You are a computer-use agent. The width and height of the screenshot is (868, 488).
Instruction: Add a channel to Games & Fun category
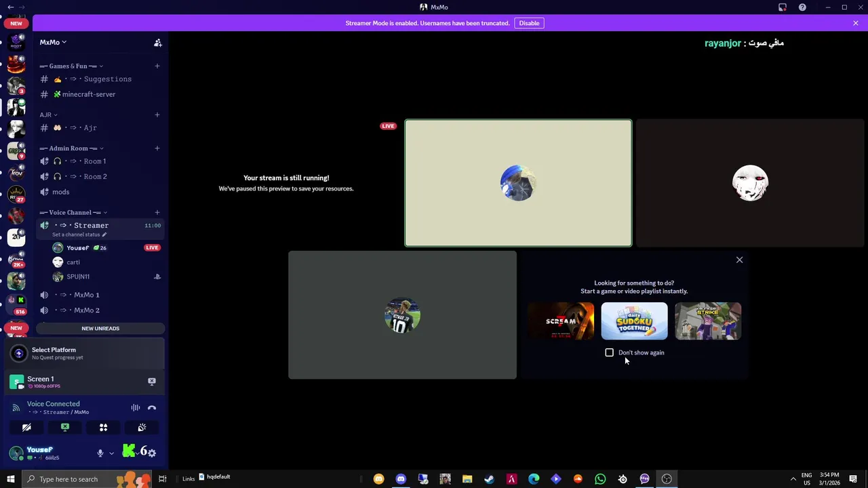point(157,66)
